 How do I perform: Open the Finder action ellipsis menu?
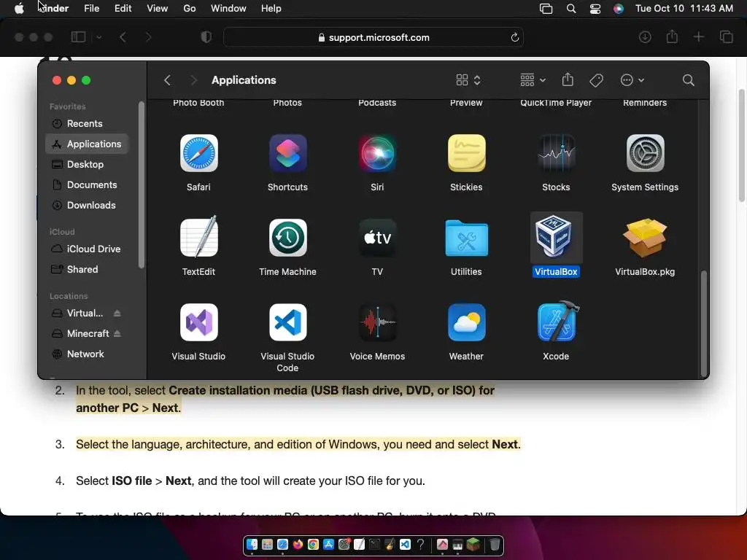[x=632, y=80]
